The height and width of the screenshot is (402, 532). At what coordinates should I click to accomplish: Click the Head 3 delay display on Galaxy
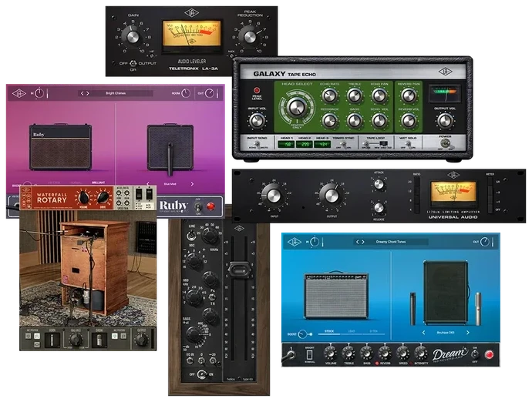point(322,144)
